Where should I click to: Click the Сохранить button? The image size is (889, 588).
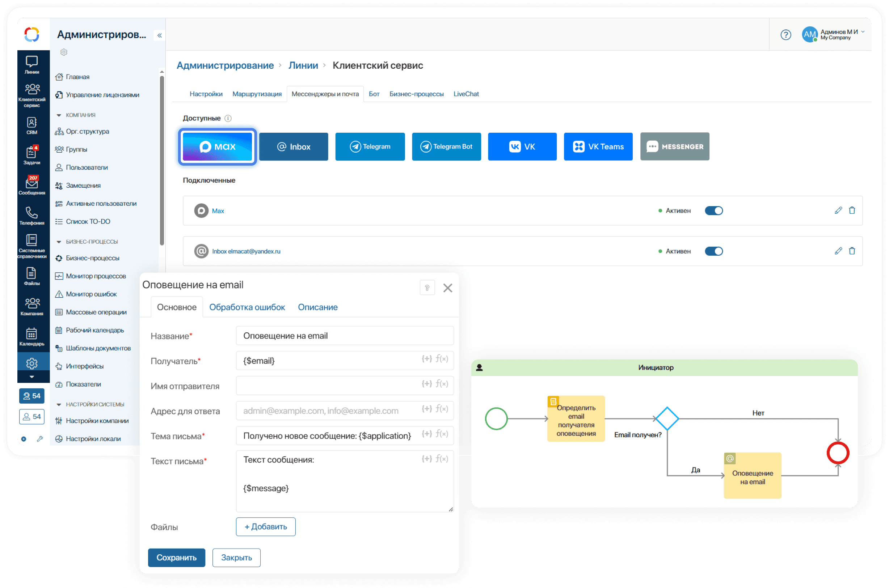(x=176, y=557)
